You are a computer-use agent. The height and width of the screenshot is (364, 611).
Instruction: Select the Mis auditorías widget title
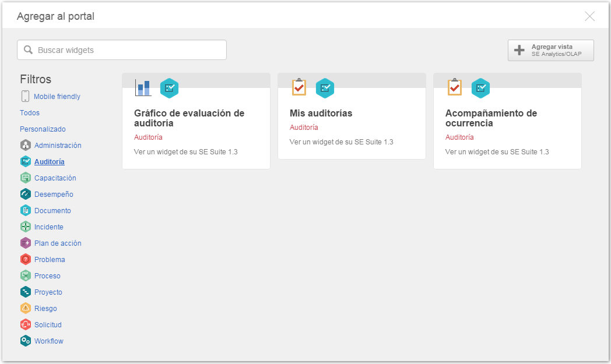tap(321, 114)
